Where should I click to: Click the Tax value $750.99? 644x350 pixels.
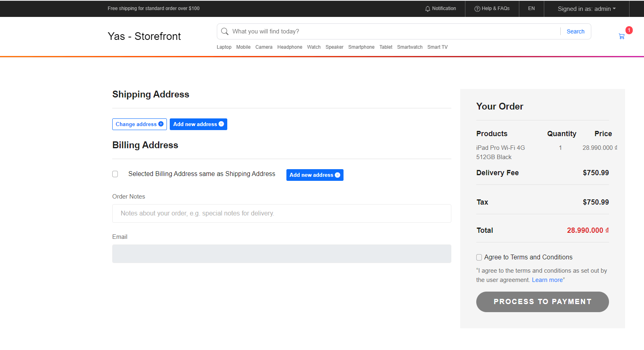pos(596,202)
